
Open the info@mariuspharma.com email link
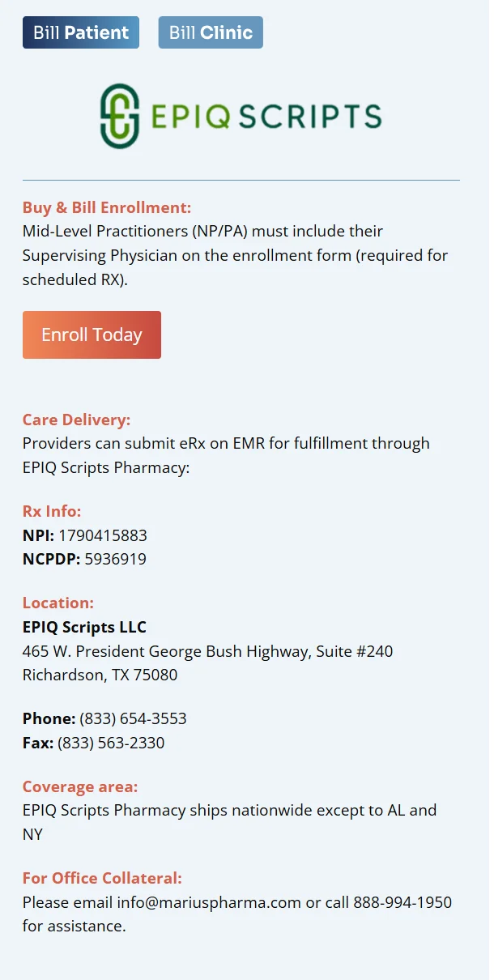click(207, 902)
